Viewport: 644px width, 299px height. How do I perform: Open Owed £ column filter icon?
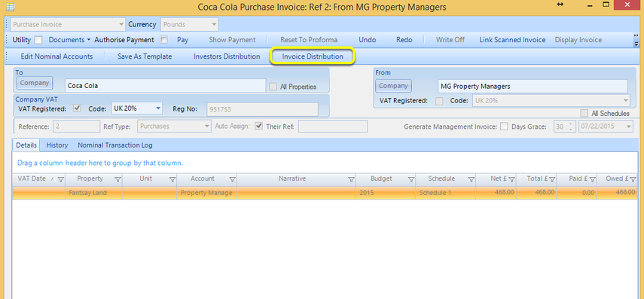coord(633,179)
